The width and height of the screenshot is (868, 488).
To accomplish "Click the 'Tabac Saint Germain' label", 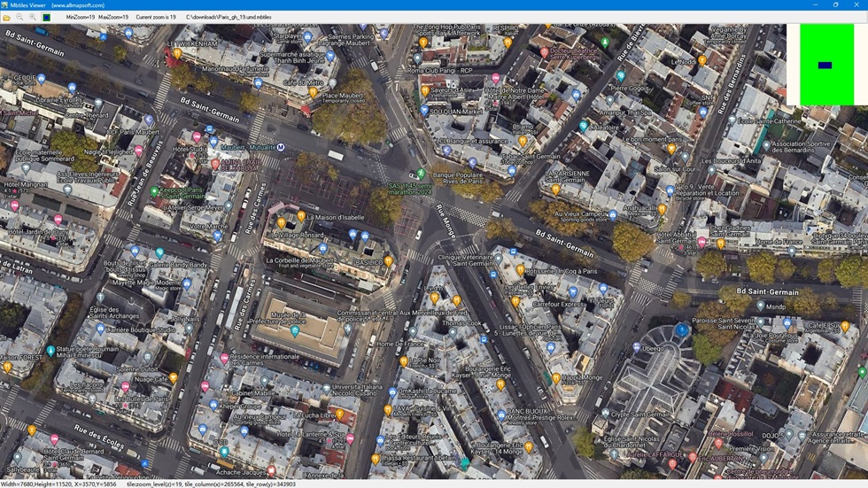I will tap(531, 157).
